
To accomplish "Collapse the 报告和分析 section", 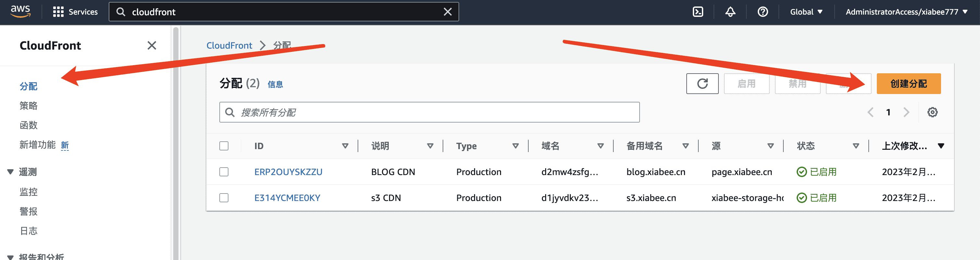I will pos(10,257).
